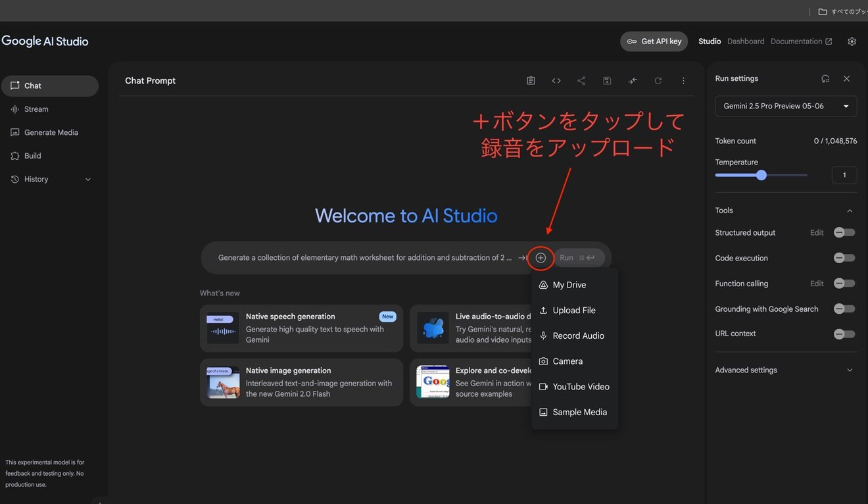This screenshot has height=504, width=868.
Task: Click the plus insert media button
Action: click(541, 258)
